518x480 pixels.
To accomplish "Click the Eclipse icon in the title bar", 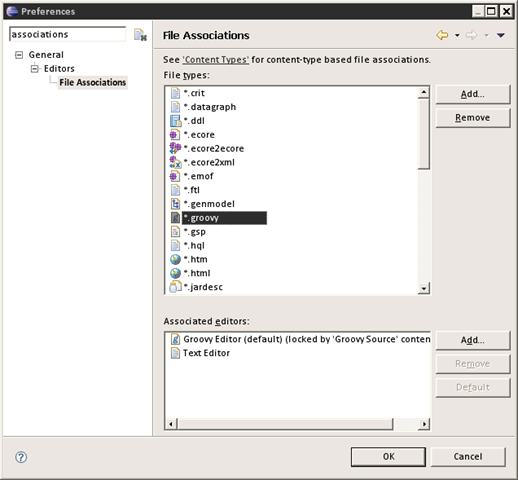I will point(12,11).
